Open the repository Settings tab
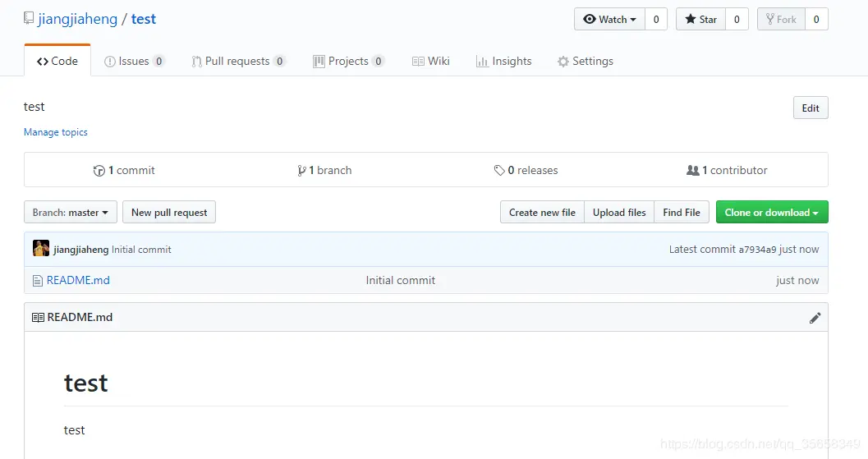868x459 pixels. [586, 61]
